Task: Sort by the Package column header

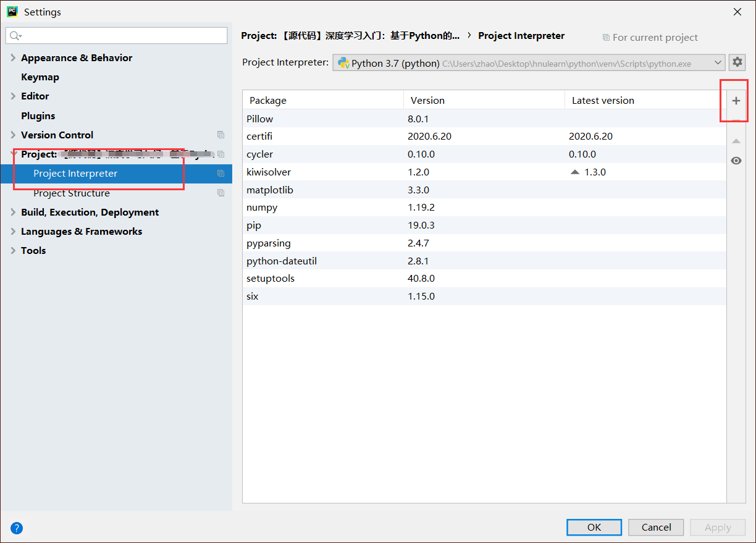Action: 323,100
